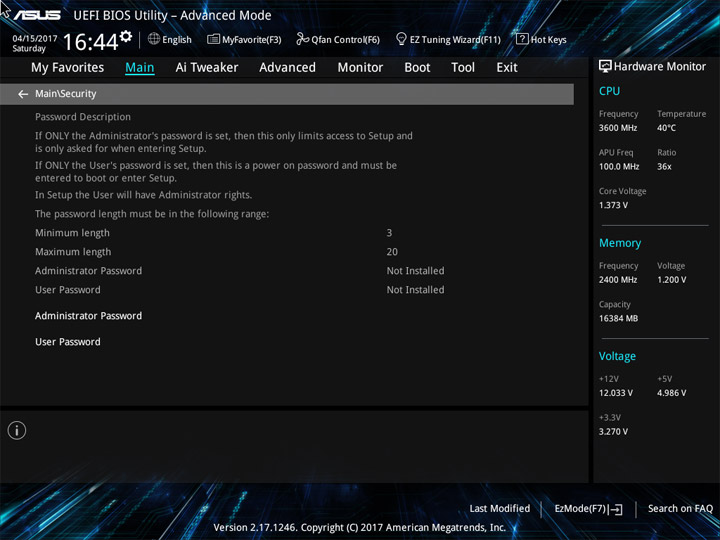Screen dimensions: 720x540
Task: Open Search on FAQ
Action: pyautogui.click(x=680, y=509)
